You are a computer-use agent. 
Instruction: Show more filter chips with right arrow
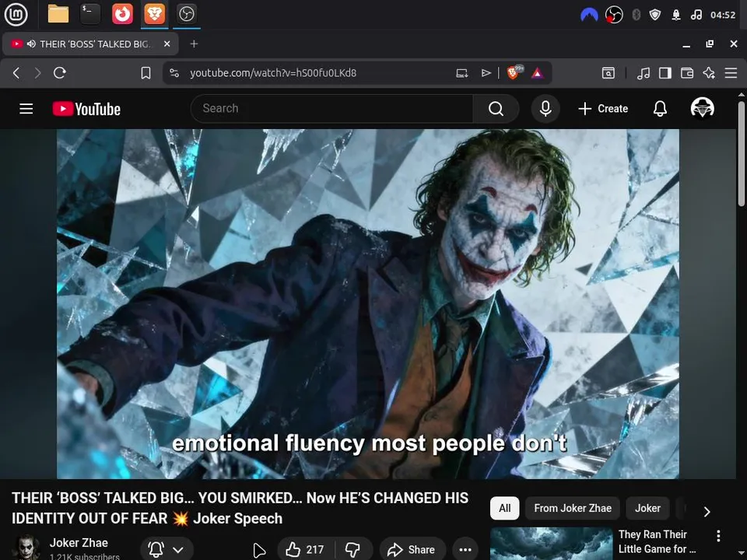point(707,512)
